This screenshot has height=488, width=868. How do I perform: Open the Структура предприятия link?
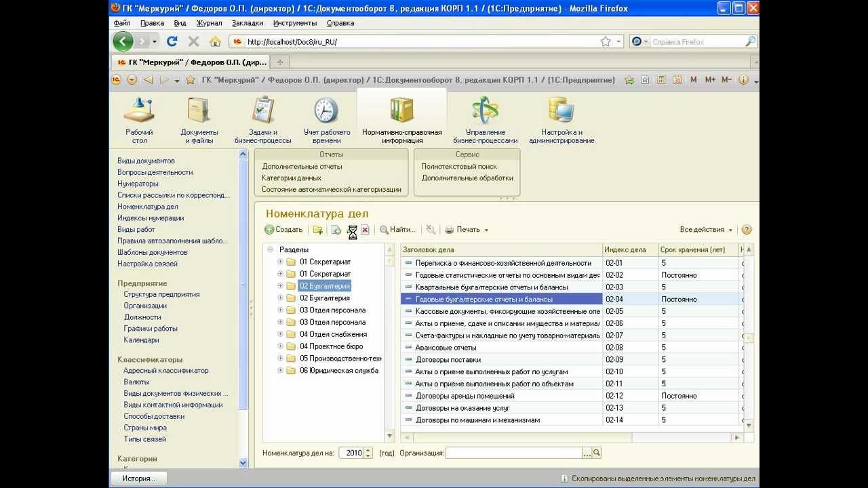[x=161, y=294]
